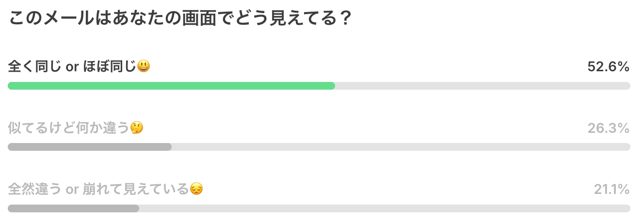Click the filled gray bar for 26.3%

[x=90, y=147]
